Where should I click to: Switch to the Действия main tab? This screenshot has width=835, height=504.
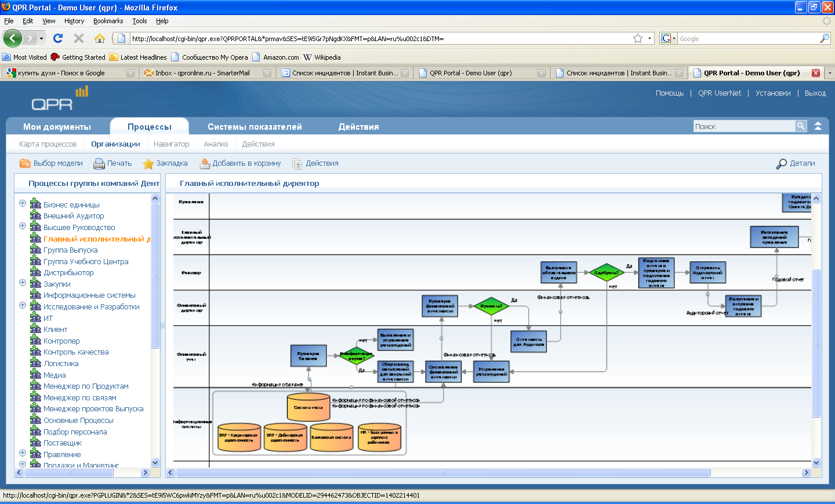(359, 127)
